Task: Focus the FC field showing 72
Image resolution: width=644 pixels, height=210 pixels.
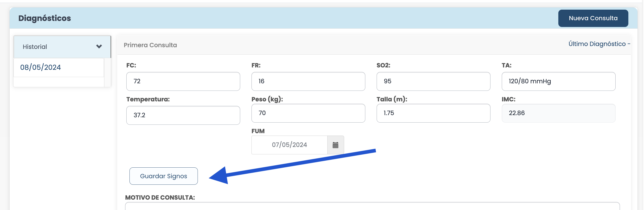Action: pyautogui.click(x=183, y=81)
